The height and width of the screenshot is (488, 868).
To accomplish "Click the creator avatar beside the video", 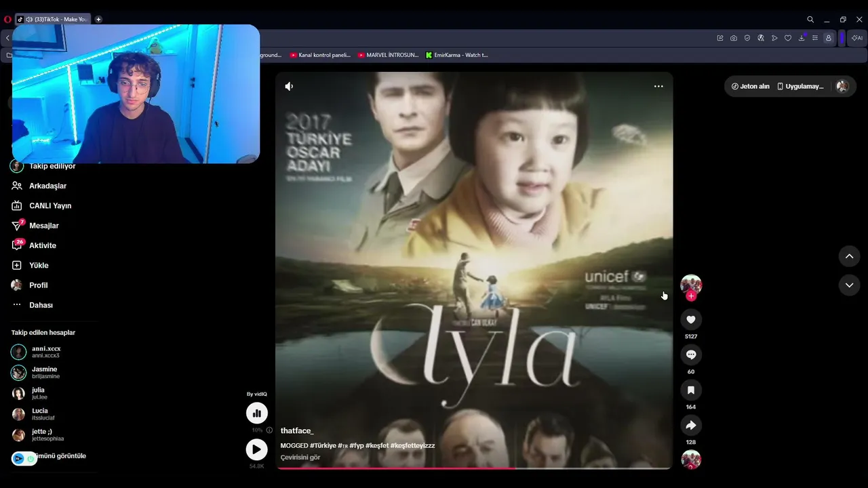I will (691, 284).
